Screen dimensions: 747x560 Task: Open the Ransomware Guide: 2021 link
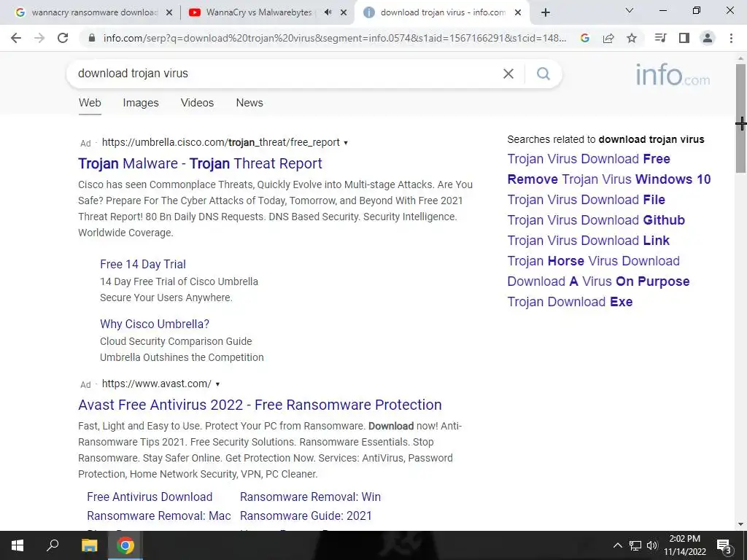coord(306,516)
